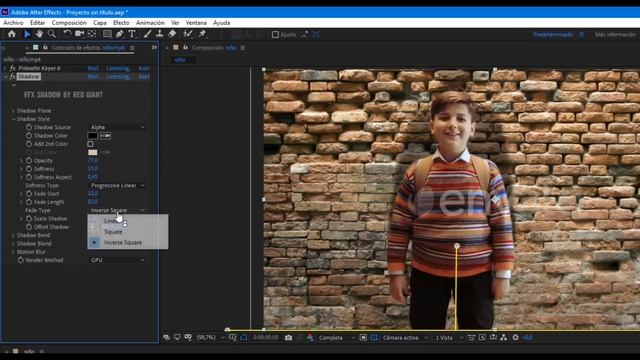Select the Pen tool

(x=120, y=34)
